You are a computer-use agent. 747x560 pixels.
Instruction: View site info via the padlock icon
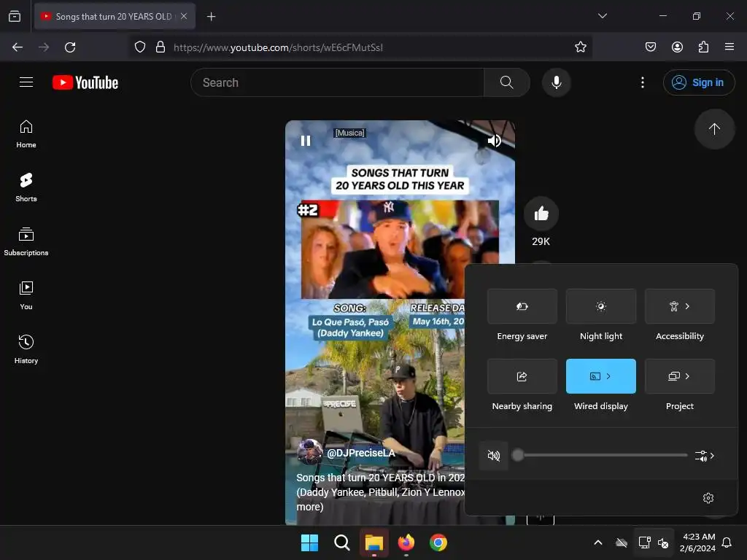pyautogui.click(x=160, y=47)
